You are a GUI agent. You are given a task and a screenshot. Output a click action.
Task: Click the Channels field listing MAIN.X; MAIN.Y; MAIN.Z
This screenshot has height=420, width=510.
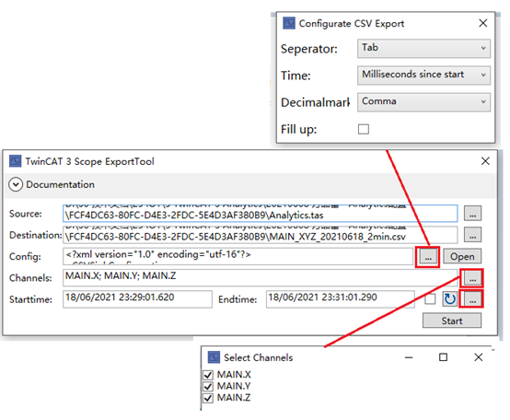tap(260, 277)
